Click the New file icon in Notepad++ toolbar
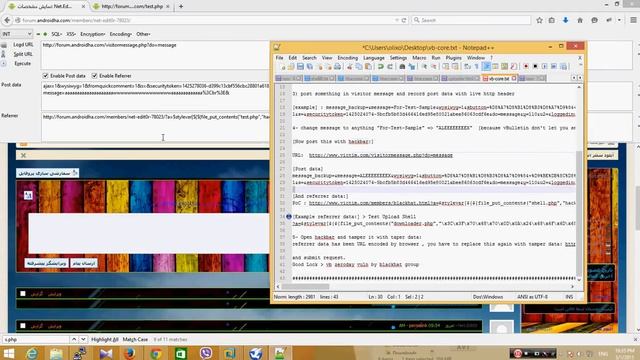This screenshot has width=640, height=360. [x=283, y=67]
